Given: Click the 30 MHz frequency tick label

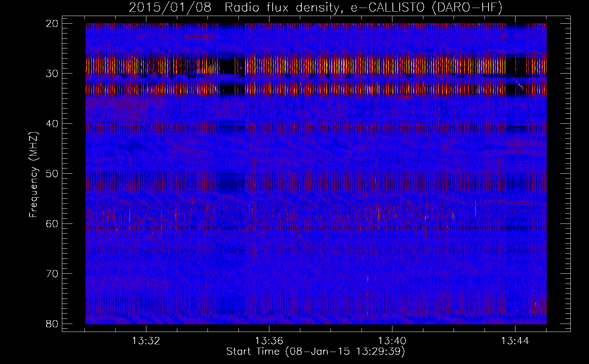Looking at the screenshot, I should tap(52, 74).
